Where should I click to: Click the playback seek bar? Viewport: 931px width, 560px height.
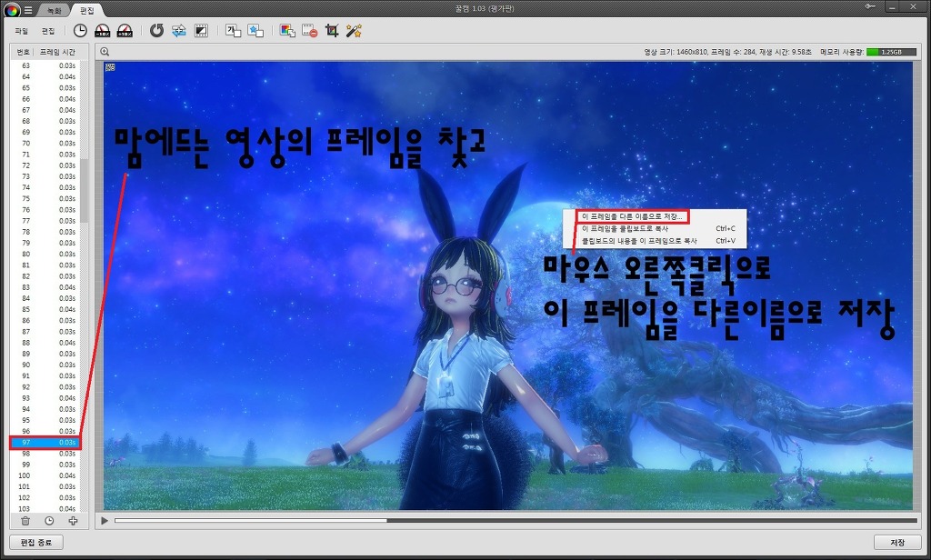[516, 521]
